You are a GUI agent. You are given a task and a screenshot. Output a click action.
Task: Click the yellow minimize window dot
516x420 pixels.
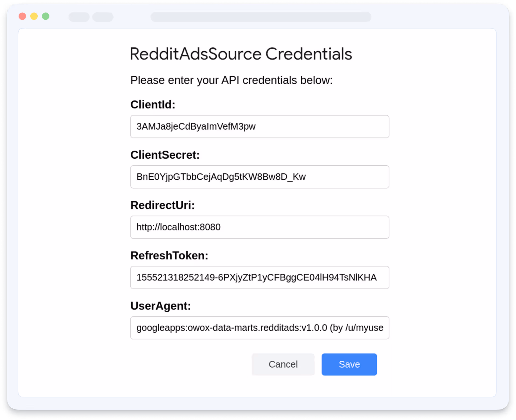point(34,16)
